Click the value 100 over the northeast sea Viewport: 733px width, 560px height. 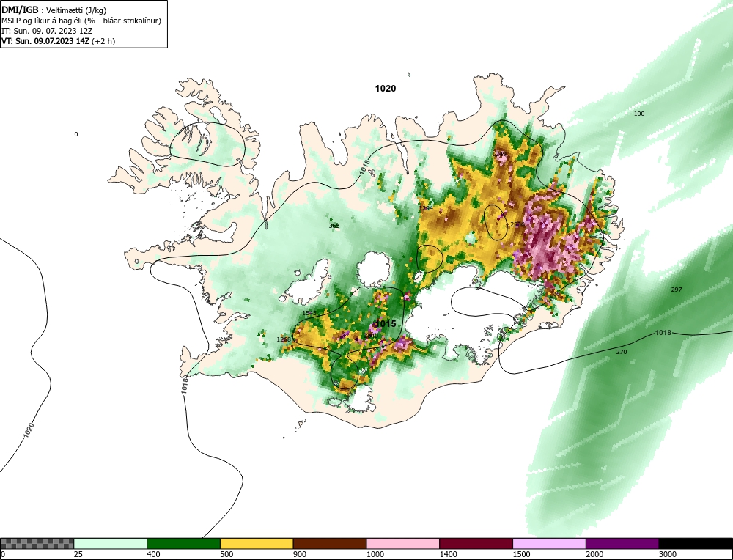(639, 114)
